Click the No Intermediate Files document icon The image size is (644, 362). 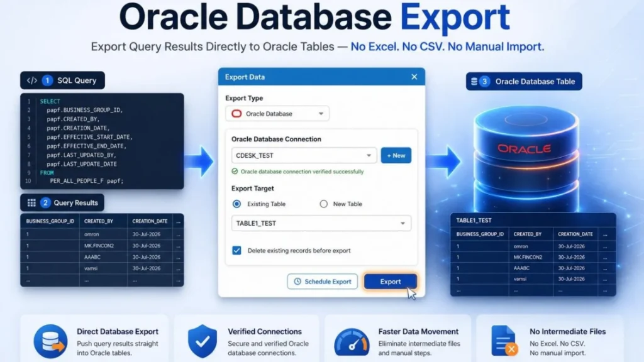pos(504,341)
